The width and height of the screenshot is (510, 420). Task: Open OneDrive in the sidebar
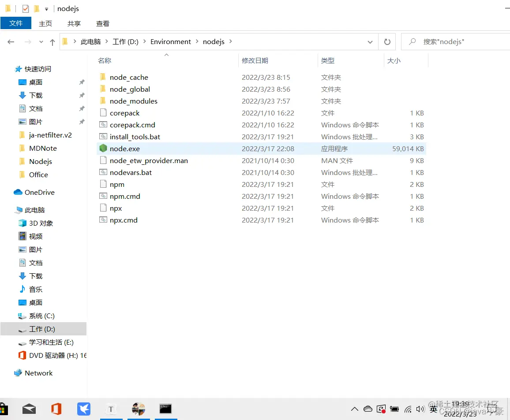click(39, 192)
